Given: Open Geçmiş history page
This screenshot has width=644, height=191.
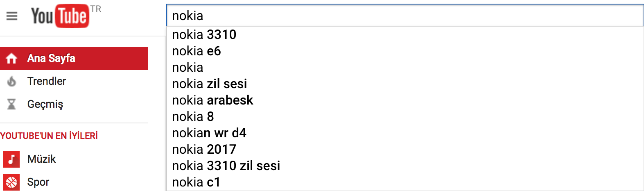Looking at the screenshot, I should [x=45, y=104].
